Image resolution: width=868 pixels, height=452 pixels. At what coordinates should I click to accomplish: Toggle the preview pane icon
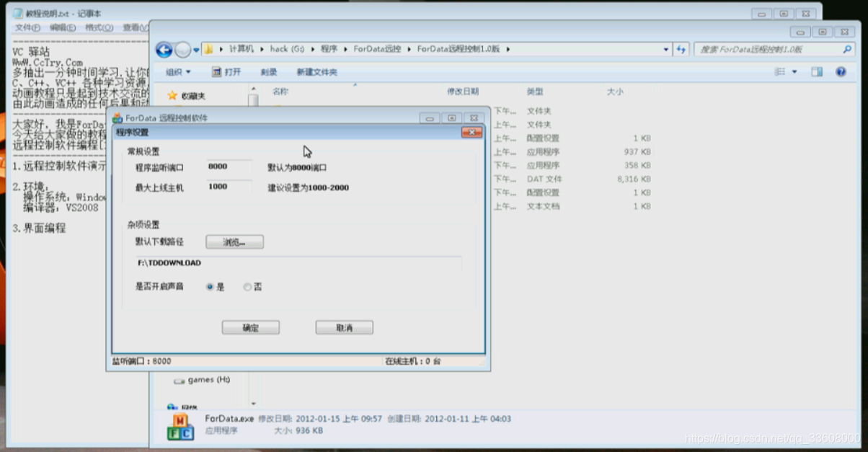817,72
